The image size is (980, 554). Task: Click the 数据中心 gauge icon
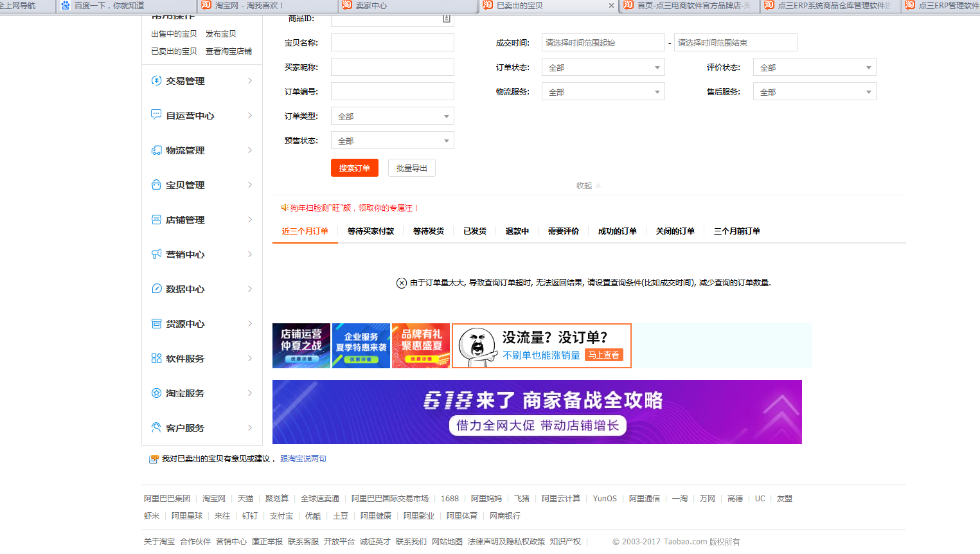pyautogui.click(x=156, y=289)
